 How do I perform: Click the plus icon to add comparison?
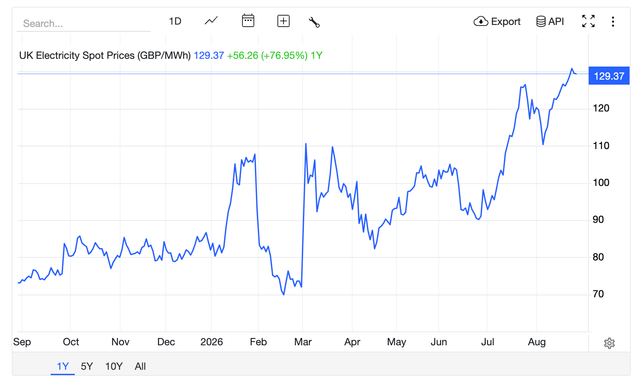(283, 21)
